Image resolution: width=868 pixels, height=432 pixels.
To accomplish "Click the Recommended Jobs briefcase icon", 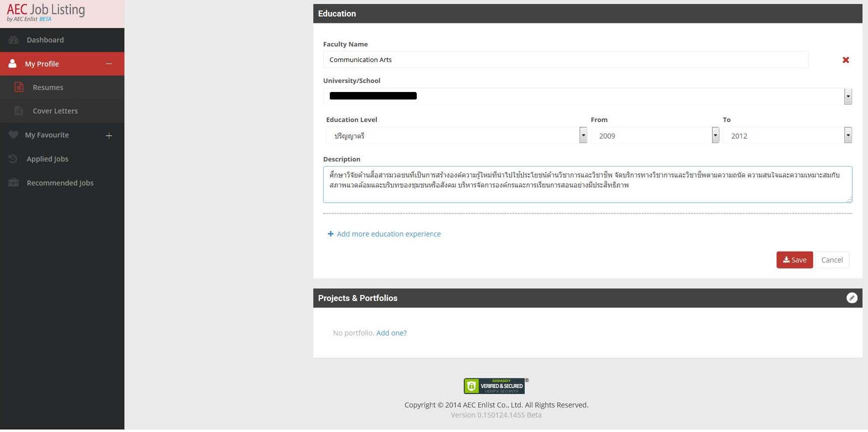I will (13, 183).
